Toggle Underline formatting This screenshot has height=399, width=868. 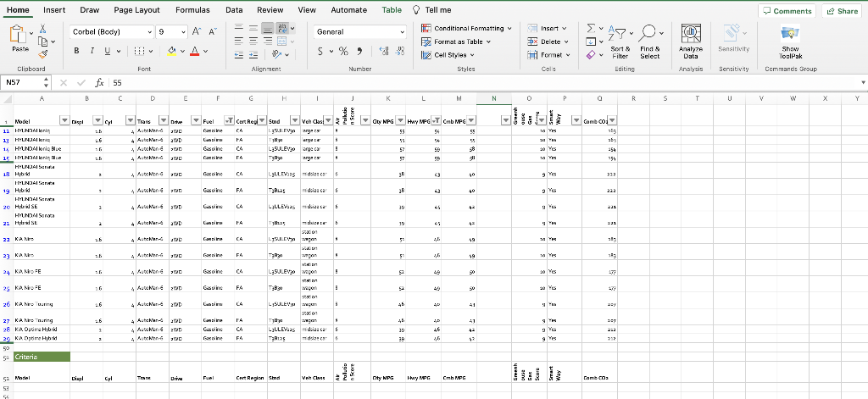[106, 51]
